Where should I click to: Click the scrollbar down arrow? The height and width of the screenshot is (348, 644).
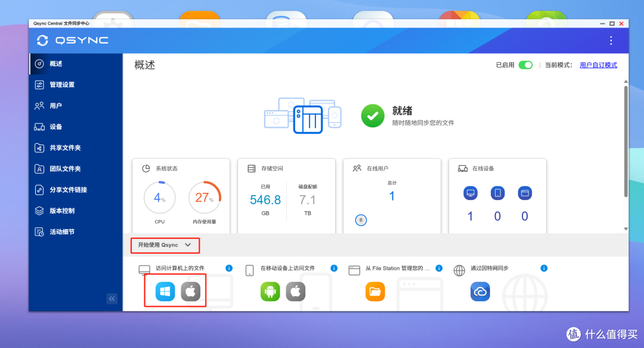tap(626, 229)
